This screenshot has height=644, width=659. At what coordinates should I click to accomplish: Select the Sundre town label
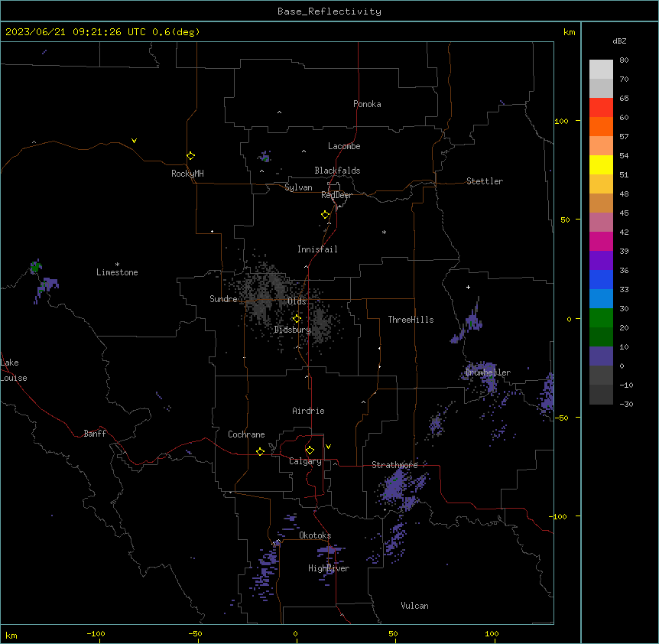tap(223, 299)
